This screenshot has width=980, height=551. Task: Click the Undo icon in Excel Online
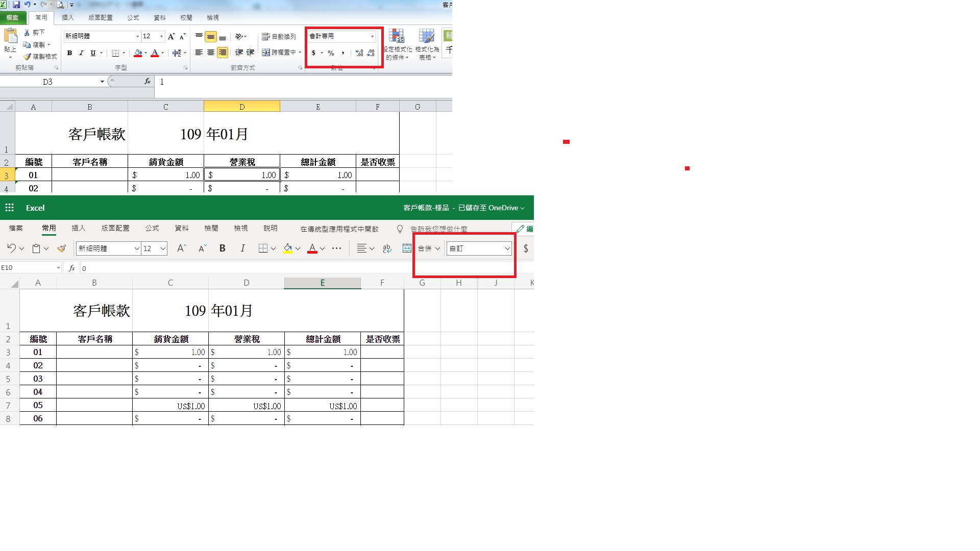(x=11, y=248)
